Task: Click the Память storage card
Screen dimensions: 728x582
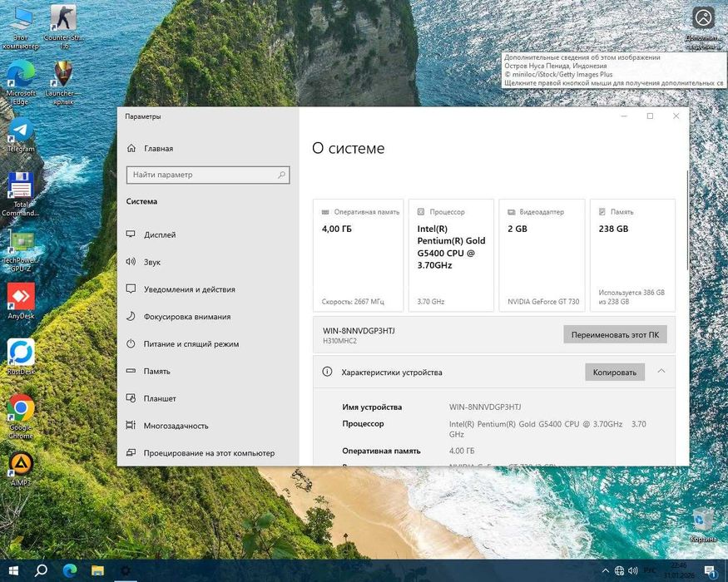Action: 632,255
